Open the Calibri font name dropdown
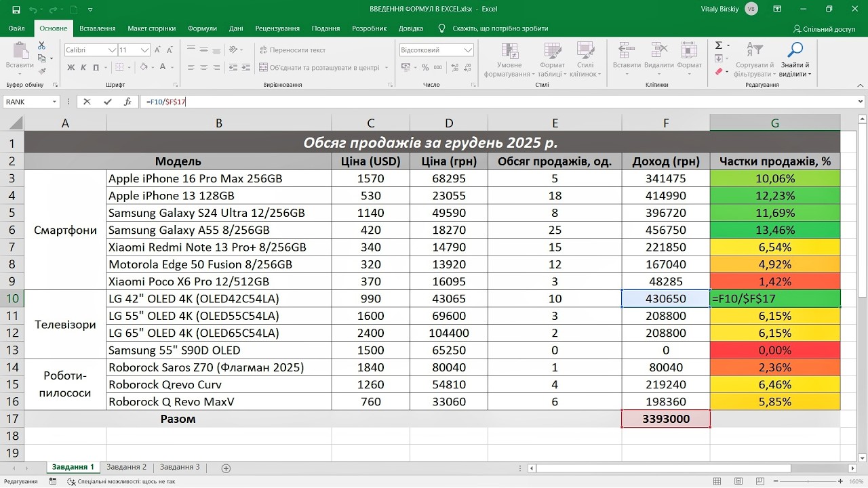The image size is (868, 488). pyautogui.click(x=112, y=50)
